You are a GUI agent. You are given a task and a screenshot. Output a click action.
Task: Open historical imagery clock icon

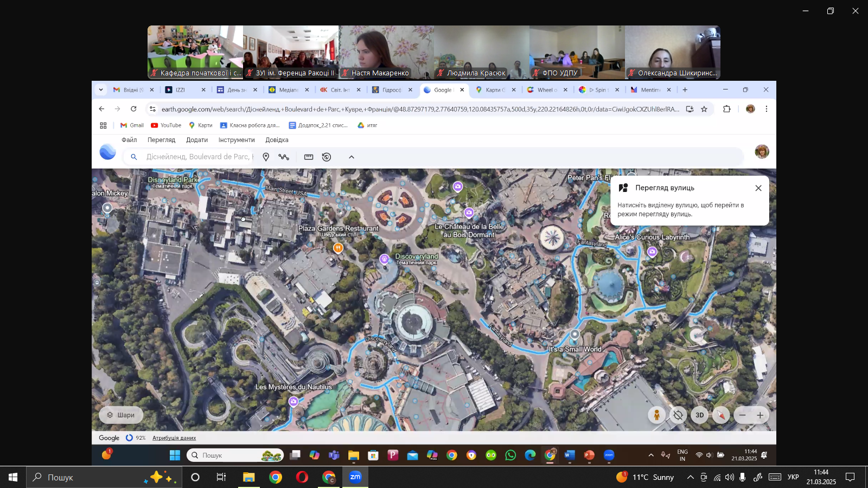(x=327, y=157)
